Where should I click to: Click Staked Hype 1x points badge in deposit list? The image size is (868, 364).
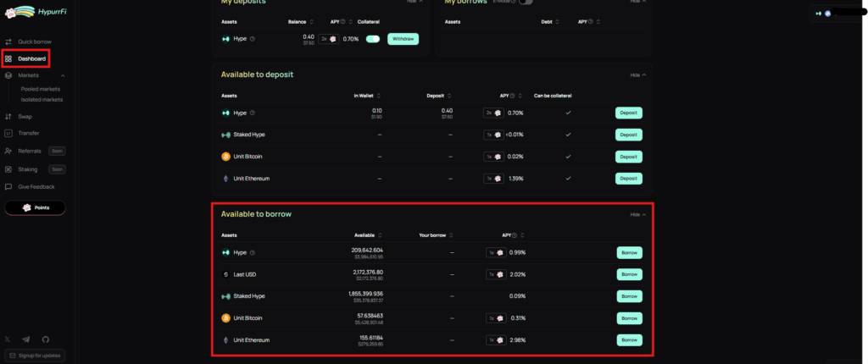pos(493,135)
